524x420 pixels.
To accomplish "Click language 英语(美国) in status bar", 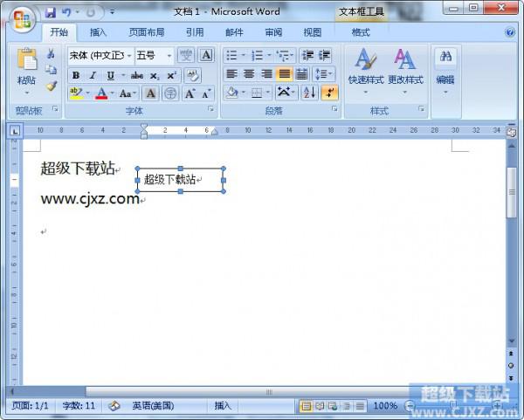I will pyautogui.click(x=153, y=406).
